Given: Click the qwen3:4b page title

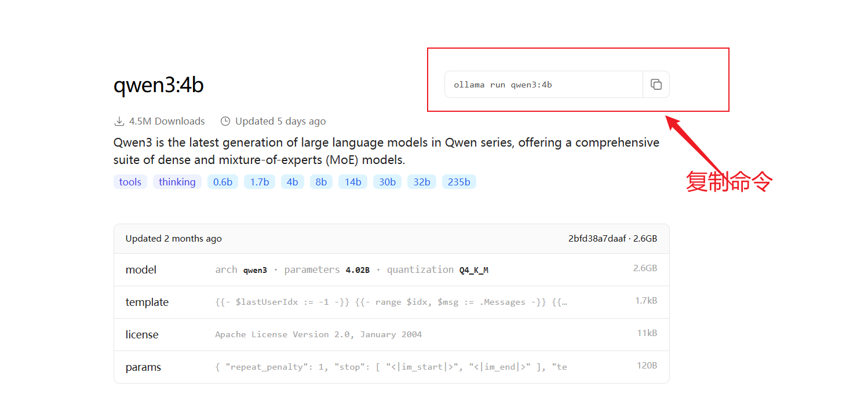Looking at the screenshot, I should tap(158, 85).
